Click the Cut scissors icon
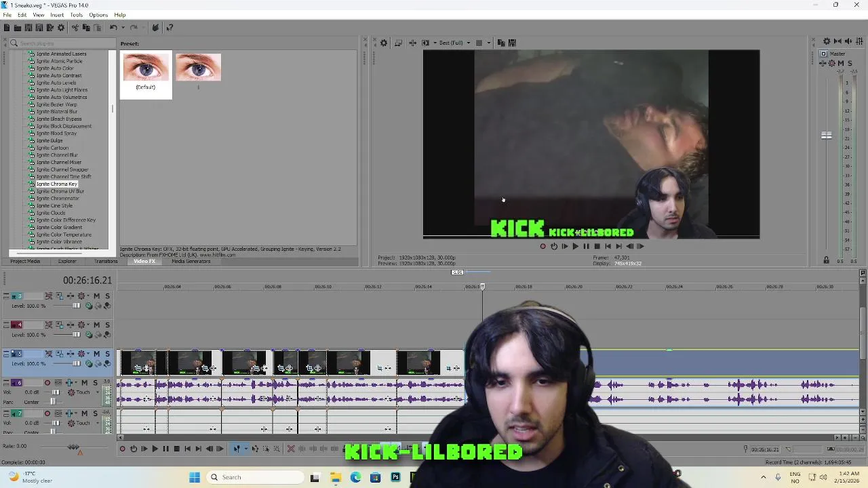Image resolution: width=868 pixels, height=488 pixels. (x=75, y=28)
